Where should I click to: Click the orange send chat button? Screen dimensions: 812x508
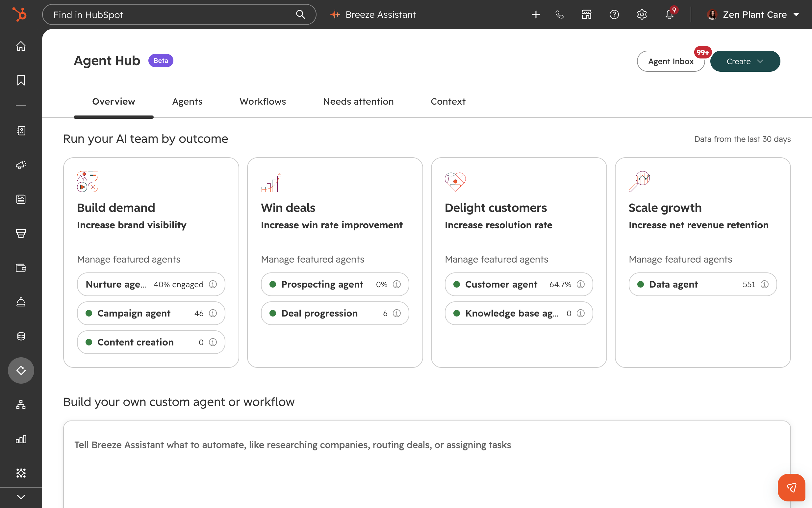point(791,488)
